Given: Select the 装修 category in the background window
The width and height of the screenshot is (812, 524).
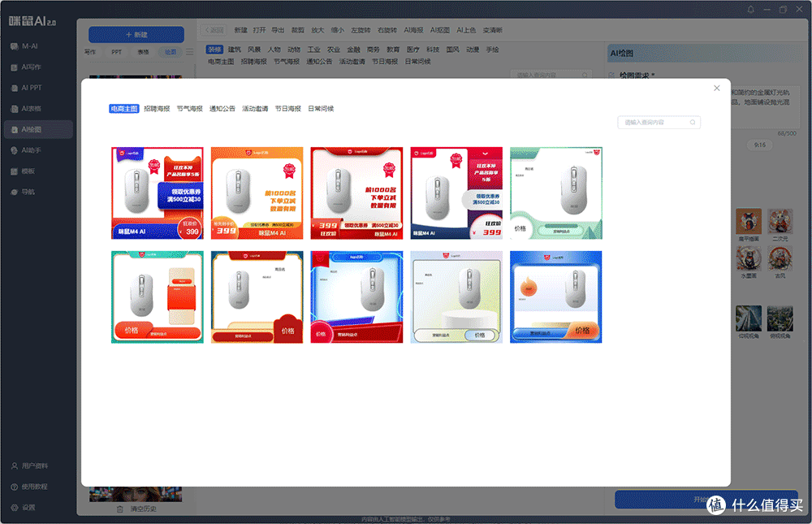Looking at the screenshot, I should coord(214,50).
